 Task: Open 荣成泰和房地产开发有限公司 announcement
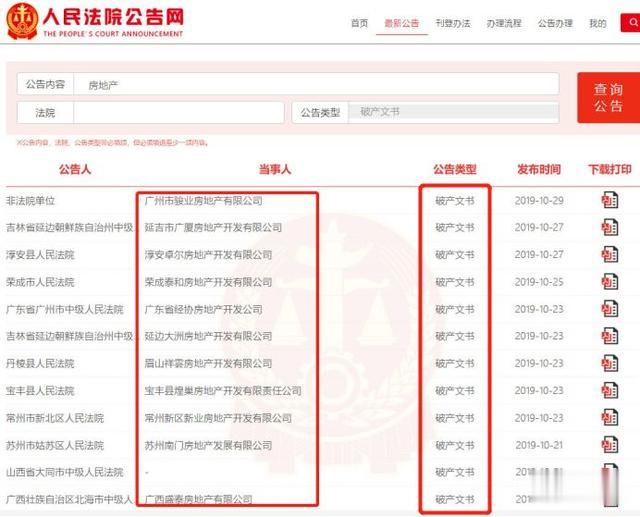(x=208, y=282)
